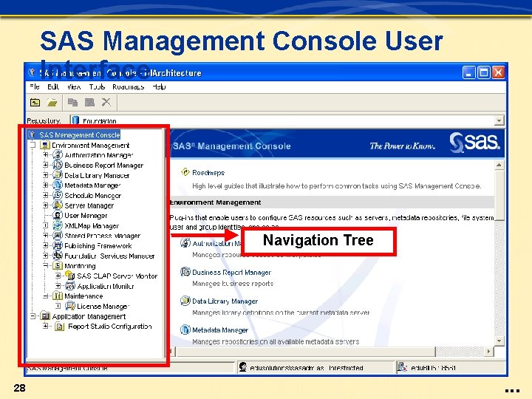Open the Repository dropdown arrow
Viewport: 532px width, 399px height.
pyautogui.click(x=499, y=120)
